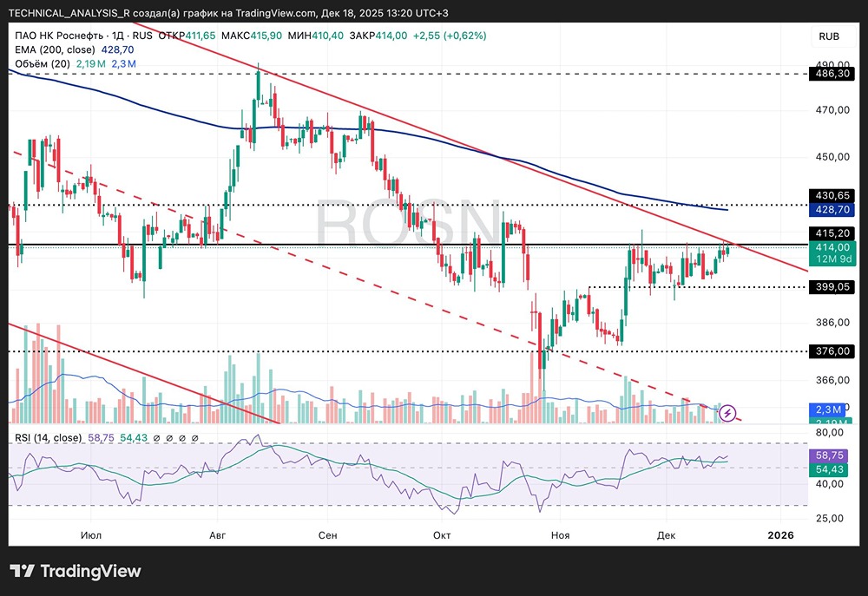The image size is (868, 596).
Task: Click the 25,00 RSI axis value
Action: pyautogui.click(x=829, y=519)
